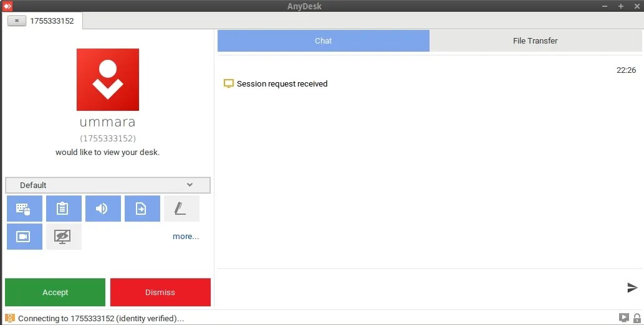Image resolution: width=644 pixels, height=325 pixels.
Task: Click the 22:26 timestamp
Action: [x=626, y=70]
